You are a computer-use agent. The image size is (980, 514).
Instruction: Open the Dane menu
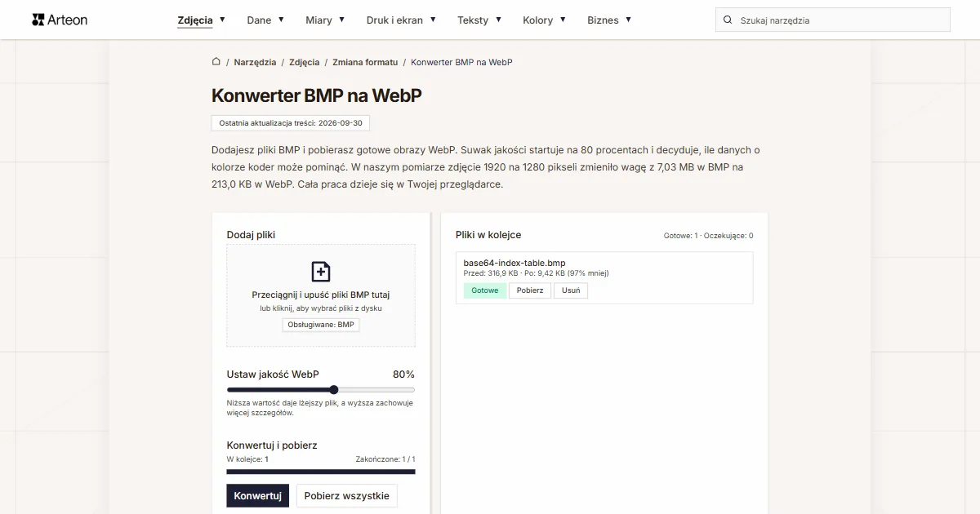coord(259,20)
